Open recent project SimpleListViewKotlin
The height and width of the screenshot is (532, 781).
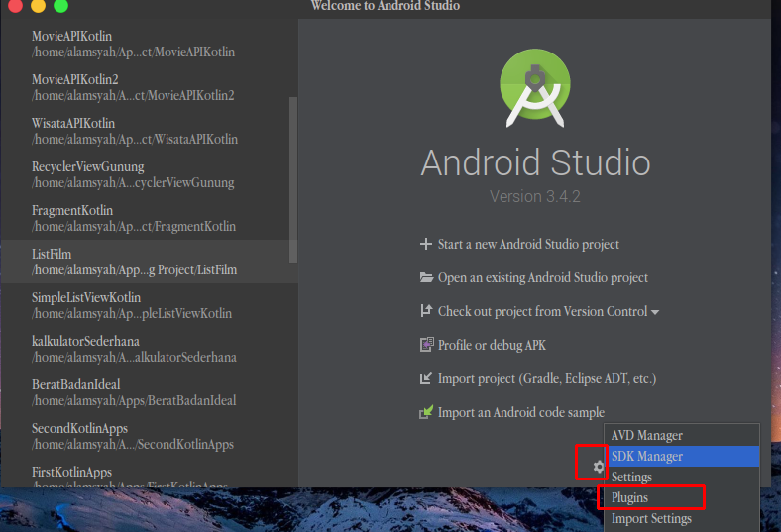[x=150, y=305]
